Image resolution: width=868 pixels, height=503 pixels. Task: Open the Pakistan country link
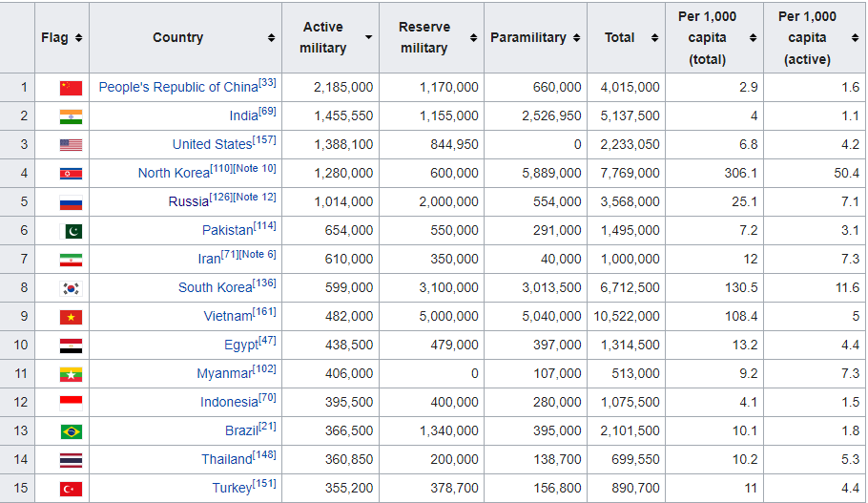228,230
